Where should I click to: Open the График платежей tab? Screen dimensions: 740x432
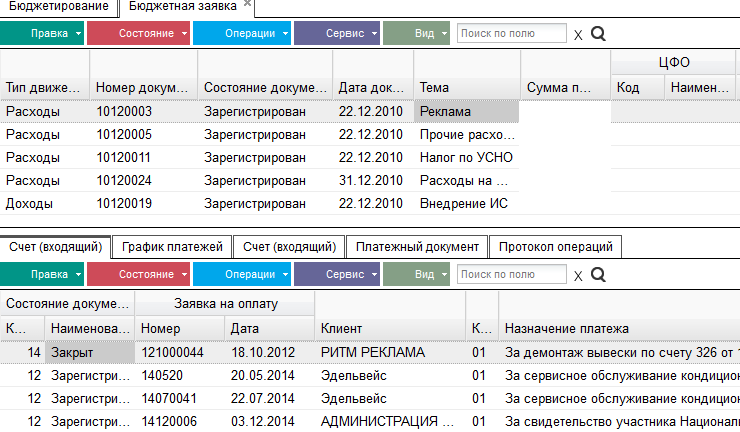172,247
